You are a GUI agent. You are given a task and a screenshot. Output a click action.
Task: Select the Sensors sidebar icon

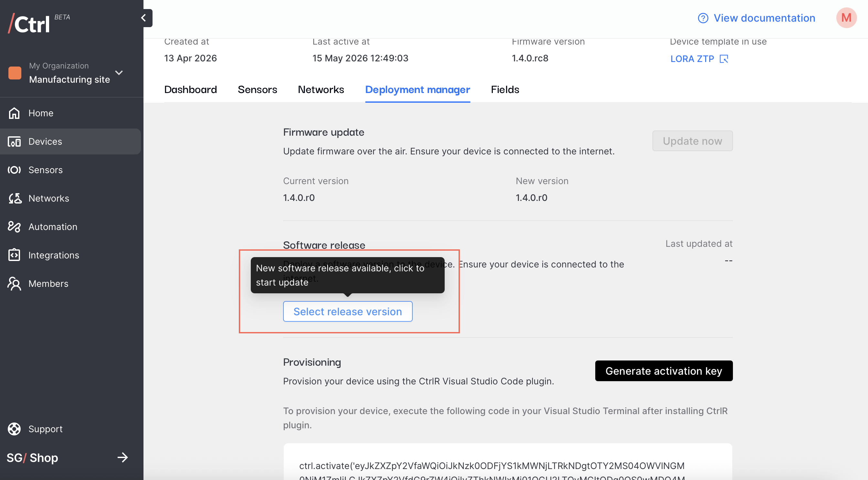tap(14, 170)
